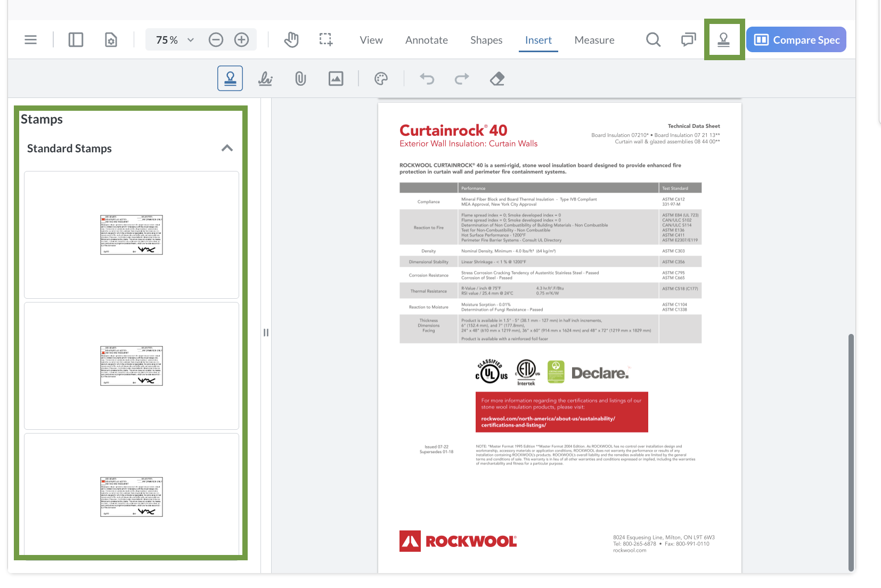Image resolution: width=881 pixels, height=588 pixels.
Task: Click the Declare logo
Action: click(600, 373)
